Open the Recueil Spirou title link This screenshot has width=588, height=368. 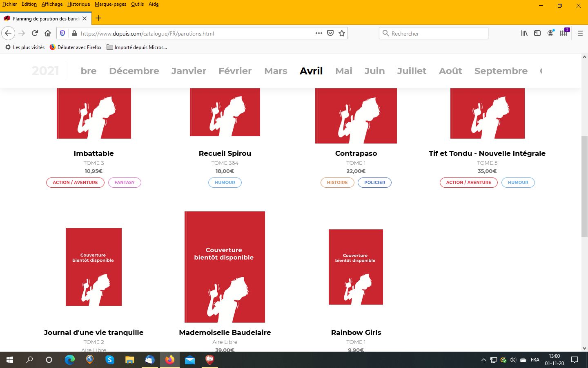[x=225, y=153]
